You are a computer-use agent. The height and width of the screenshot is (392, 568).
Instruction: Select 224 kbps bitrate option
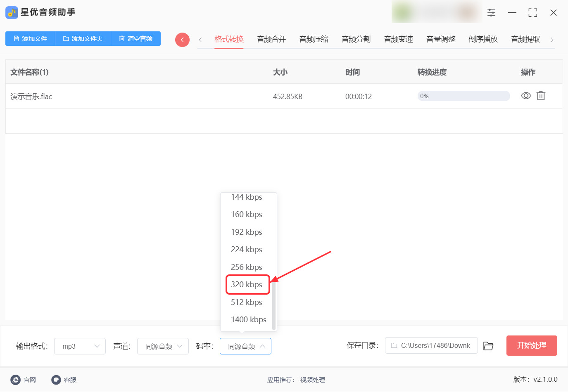pyautogui.click(x=247, y=249)
